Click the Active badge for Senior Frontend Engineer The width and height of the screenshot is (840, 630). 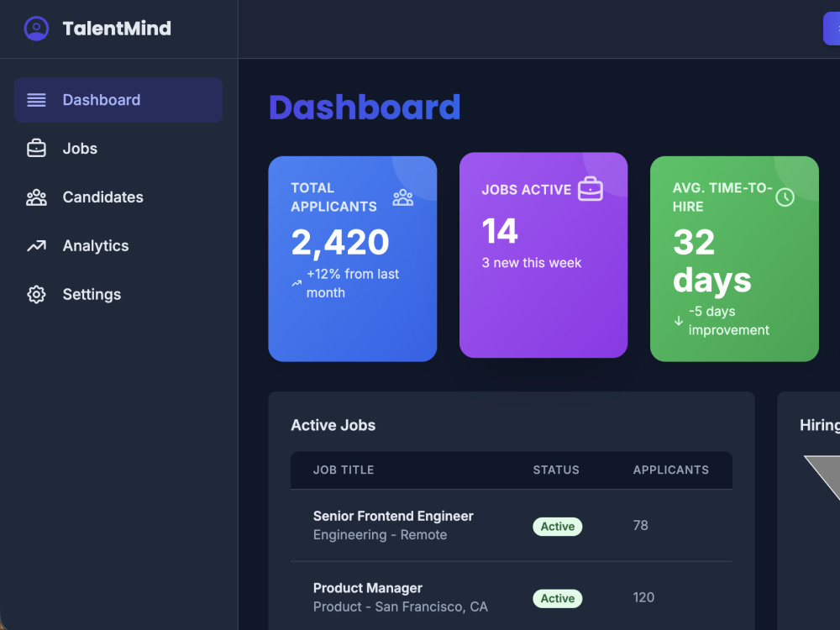coord(557,527)
